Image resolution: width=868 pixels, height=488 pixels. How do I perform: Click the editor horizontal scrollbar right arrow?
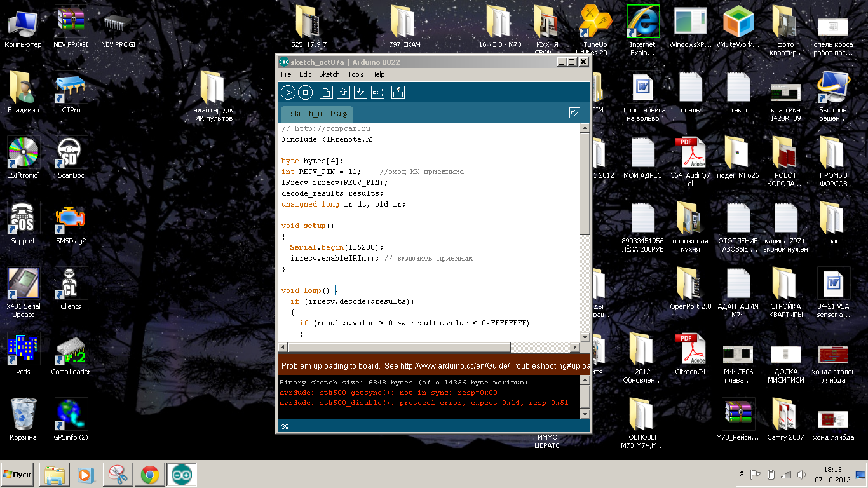pyautogui.click(x=574, y=348)
